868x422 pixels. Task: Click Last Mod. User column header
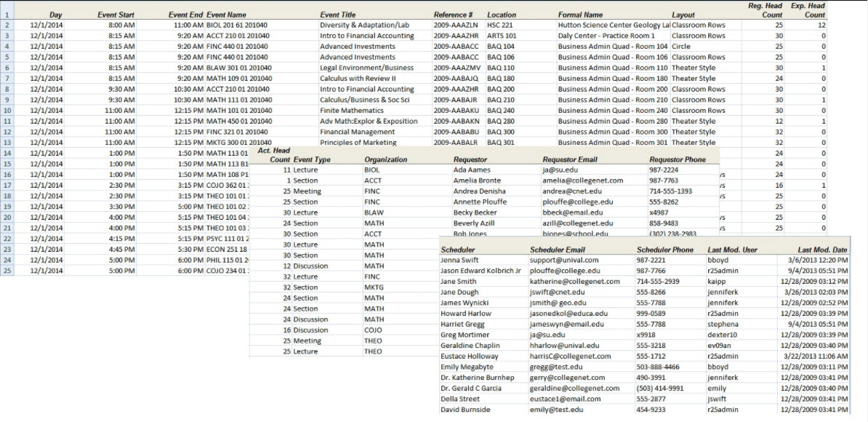tap(733, 250)
